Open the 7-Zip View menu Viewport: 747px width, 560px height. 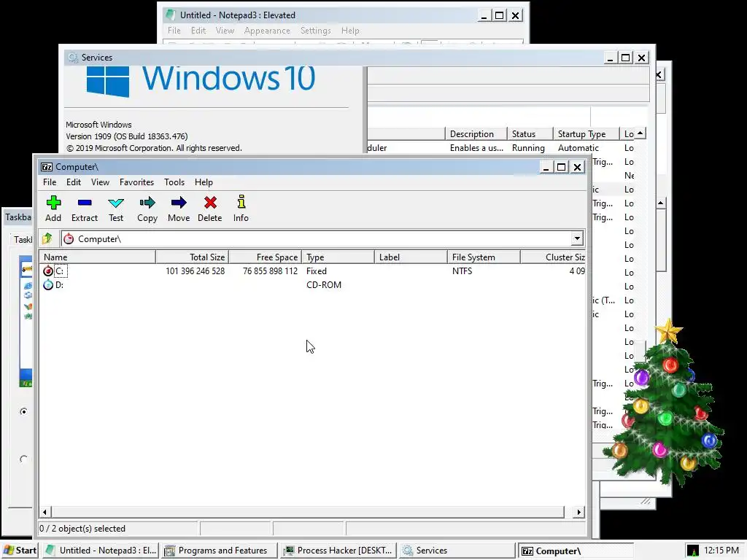tap(100, 182)
